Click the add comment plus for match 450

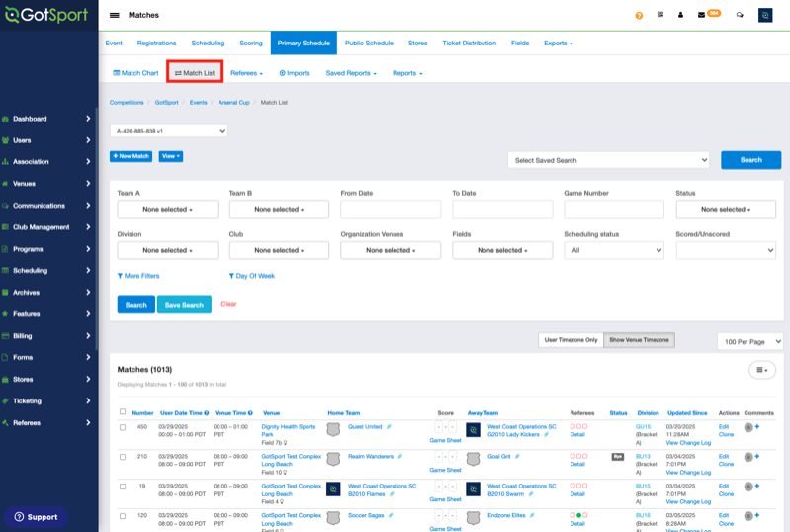(757, 427)
